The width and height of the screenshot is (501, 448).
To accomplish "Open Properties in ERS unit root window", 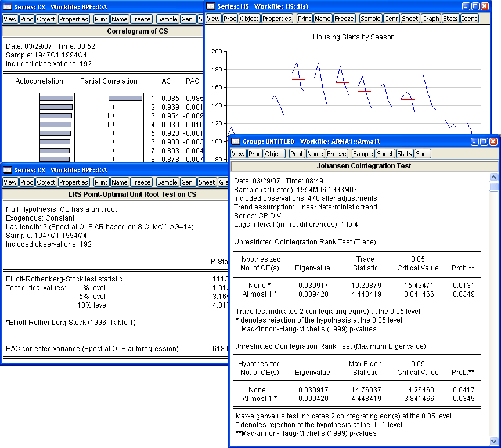I will click(74, 182).
